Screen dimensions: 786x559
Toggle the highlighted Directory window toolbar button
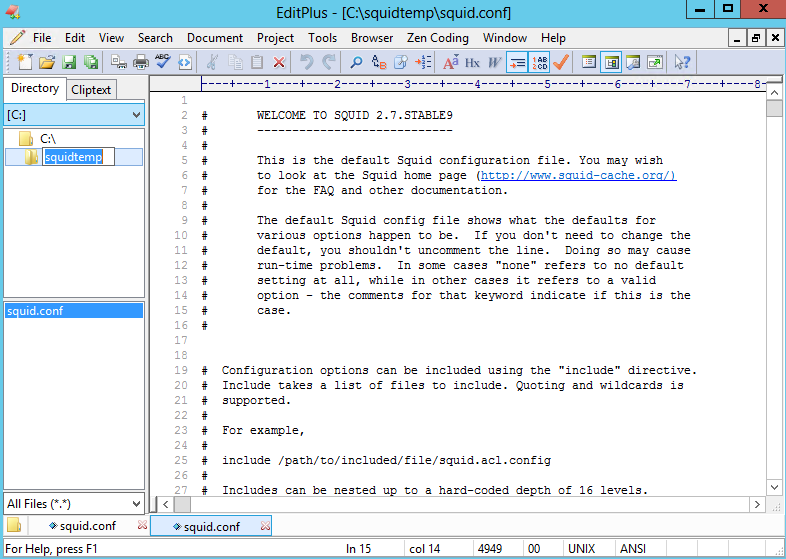pos(611,62)
